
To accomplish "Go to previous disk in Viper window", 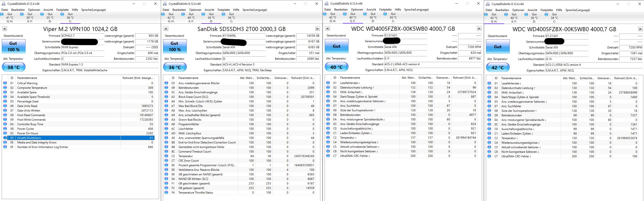I will [4, 29].
